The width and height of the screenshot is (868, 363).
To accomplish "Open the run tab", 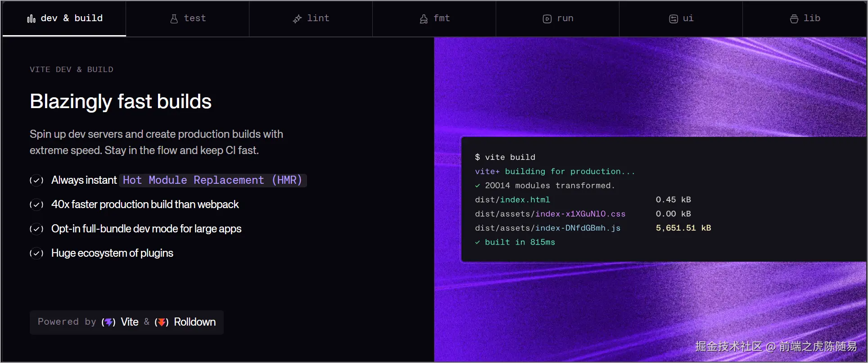I will 558,18.
